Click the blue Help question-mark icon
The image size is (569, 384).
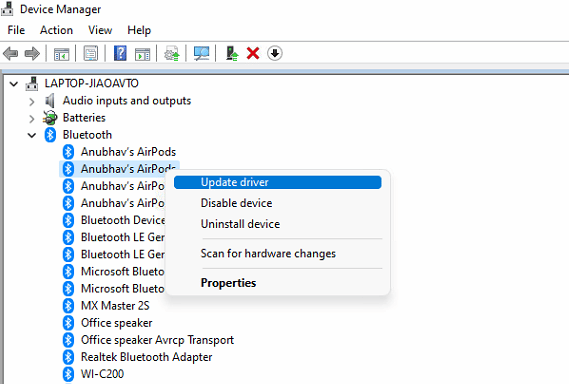tap(120, 53)
